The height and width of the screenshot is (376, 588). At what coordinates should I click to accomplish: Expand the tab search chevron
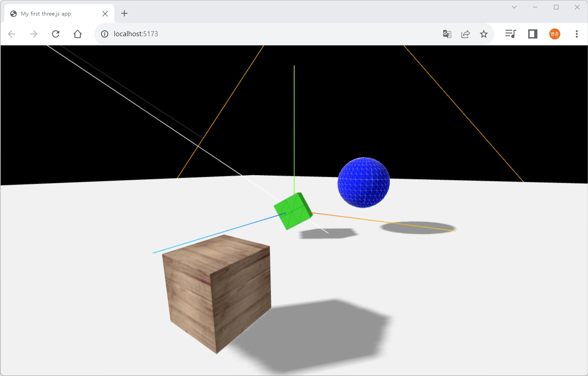514,7
